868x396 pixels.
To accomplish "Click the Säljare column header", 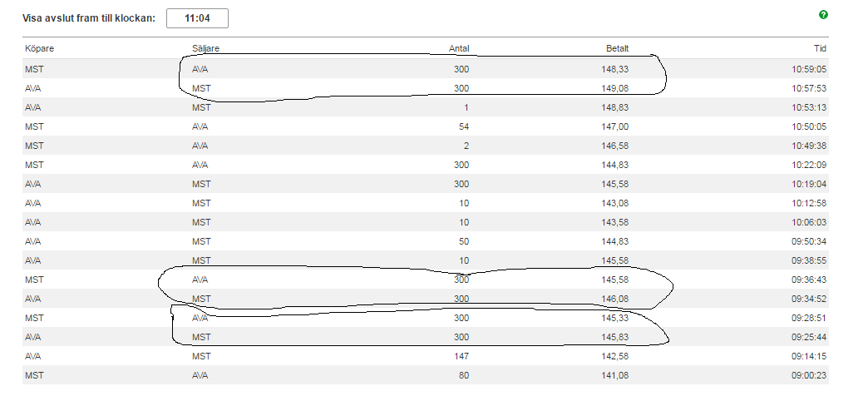I will coord(205,49).
